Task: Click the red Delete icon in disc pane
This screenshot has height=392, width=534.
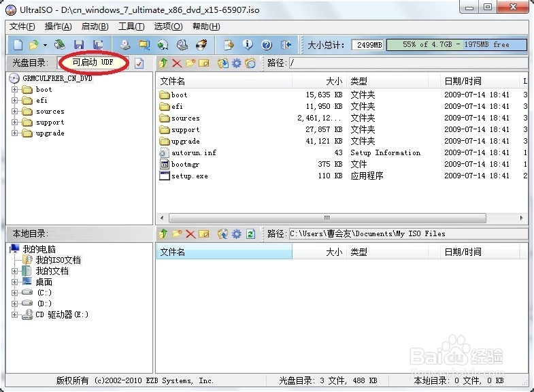Action: (177, 63)
